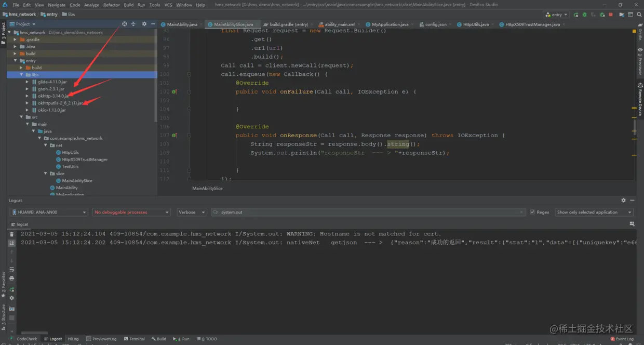Viewport: 644px width, 345px height.
Task: Open the Terminal tool window
Action: pyautogui.click(x=134, y=339)
